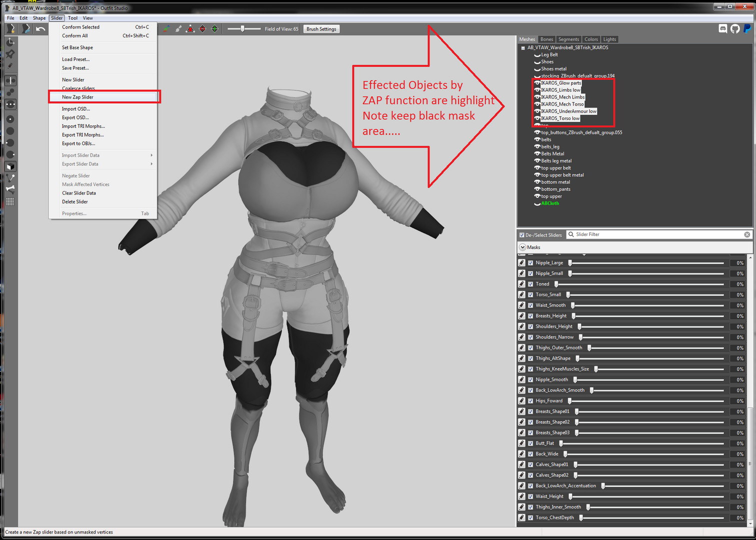Click the Back_LowArch_Accentuation slider handle
The height and width of the screenshot is (540, 756).
603,486
